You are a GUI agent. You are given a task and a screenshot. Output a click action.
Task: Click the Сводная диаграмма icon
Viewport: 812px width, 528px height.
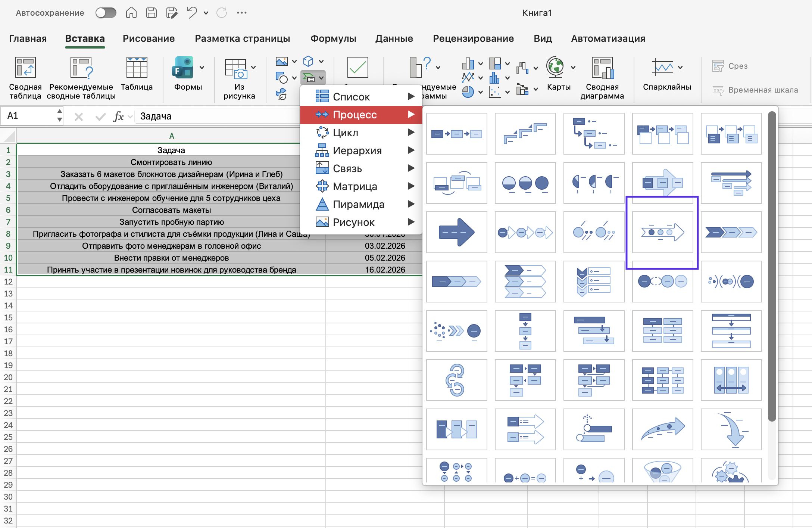(x=602, y=68)
